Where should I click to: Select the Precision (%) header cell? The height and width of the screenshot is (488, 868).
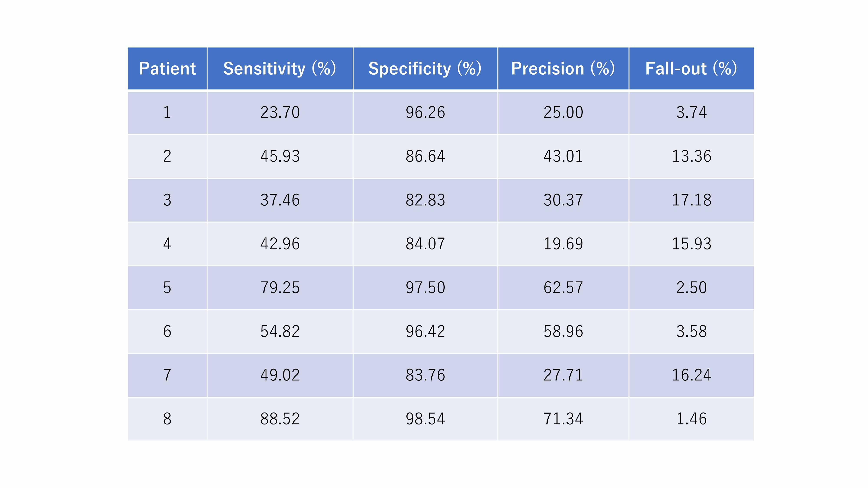[563, 69]
